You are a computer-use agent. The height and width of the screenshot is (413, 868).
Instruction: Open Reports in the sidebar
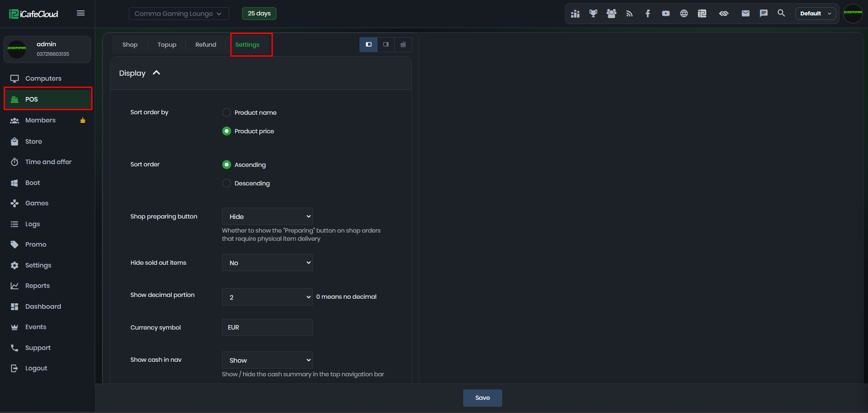click(48, 286)
